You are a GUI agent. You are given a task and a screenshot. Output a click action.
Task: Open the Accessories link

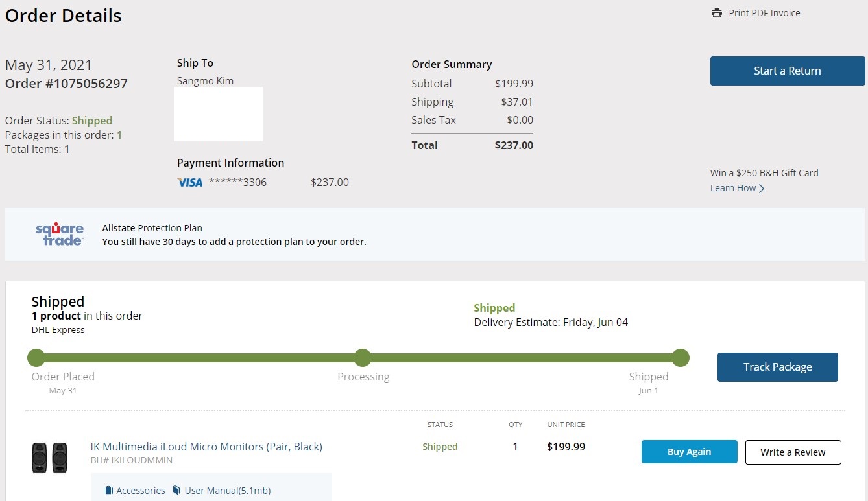141,491
